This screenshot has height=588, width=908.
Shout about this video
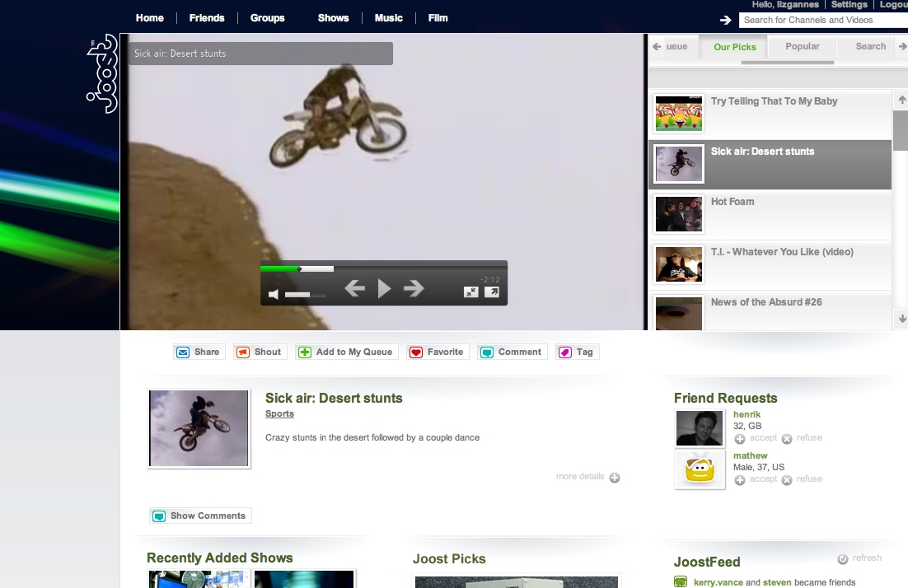click(x=260, y=352)
